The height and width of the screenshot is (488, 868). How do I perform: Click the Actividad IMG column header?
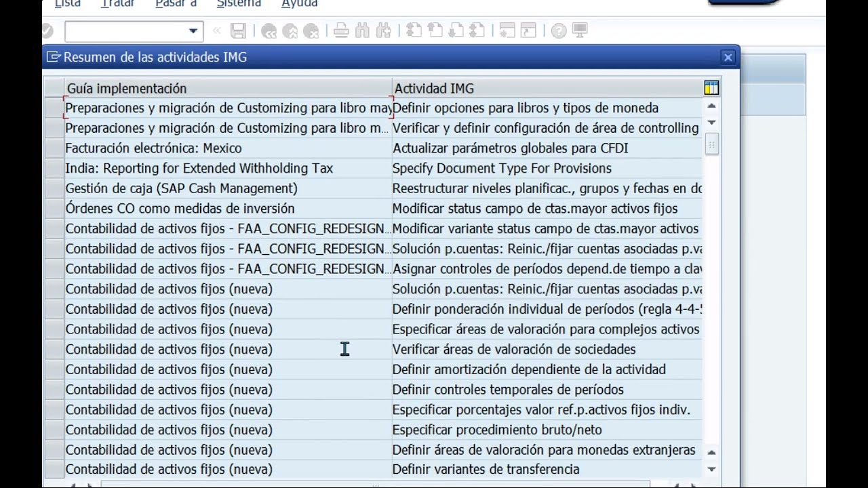[x=547, y=88]
